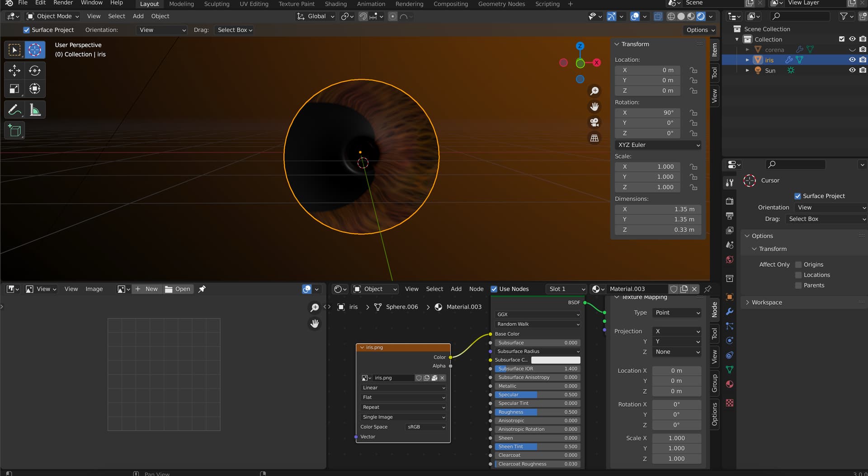
Task: Select the Add Cube tool
Action: pos(14,131)
